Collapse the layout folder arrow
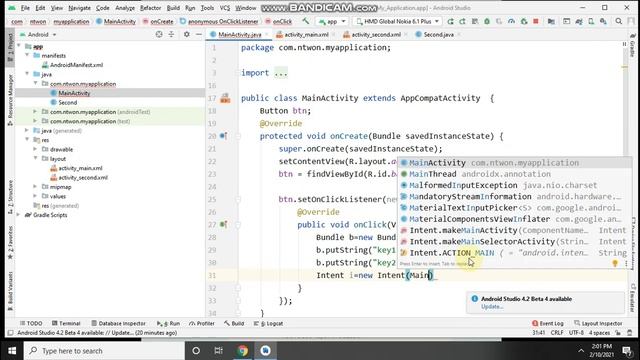This screenshot has height=360, width=640. click(x=36, y=158)
